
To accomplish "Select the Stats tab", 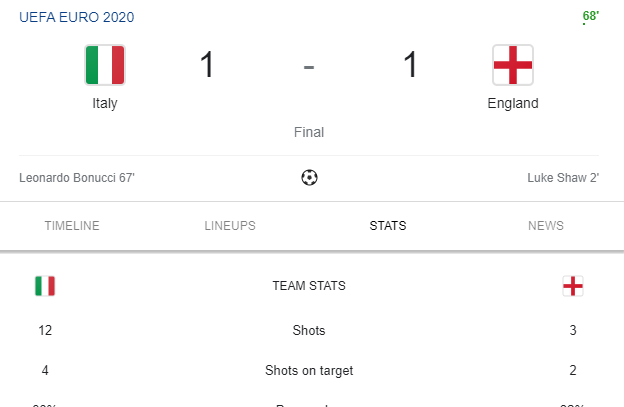I will [388, 226].
